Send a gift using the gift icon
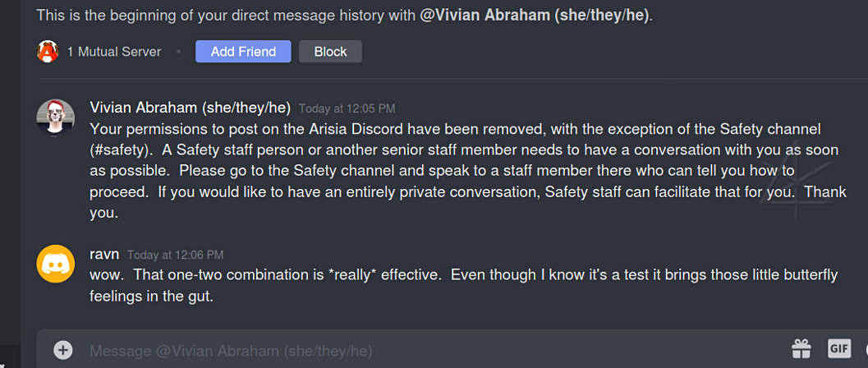This screenshot has height=368, width=868. click(x=801, y=349)
